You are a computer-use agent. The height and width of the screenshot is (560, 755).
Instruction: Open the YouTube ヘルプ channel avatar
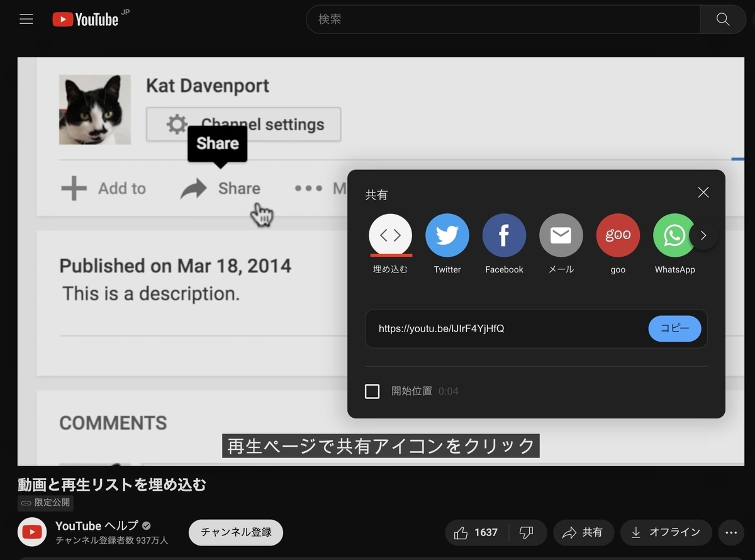coord(32,532)
